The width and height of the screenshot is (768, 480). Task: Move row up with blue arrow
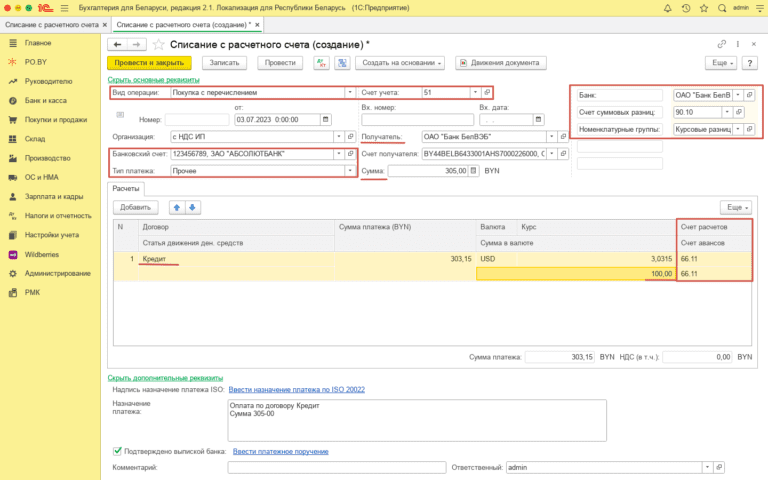click(x=177, y=207)
